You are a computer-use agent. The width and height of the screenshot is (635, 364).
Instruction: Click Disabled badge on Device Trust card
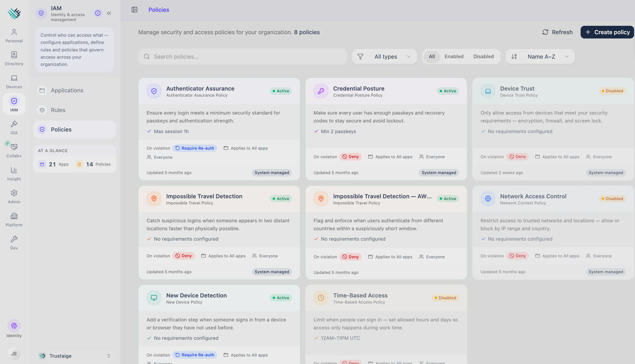tap(612, 91)
